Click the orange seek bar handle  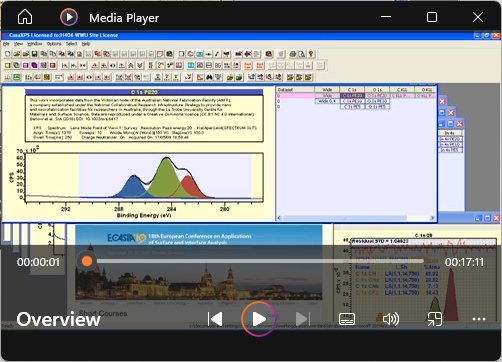[87, 261]
